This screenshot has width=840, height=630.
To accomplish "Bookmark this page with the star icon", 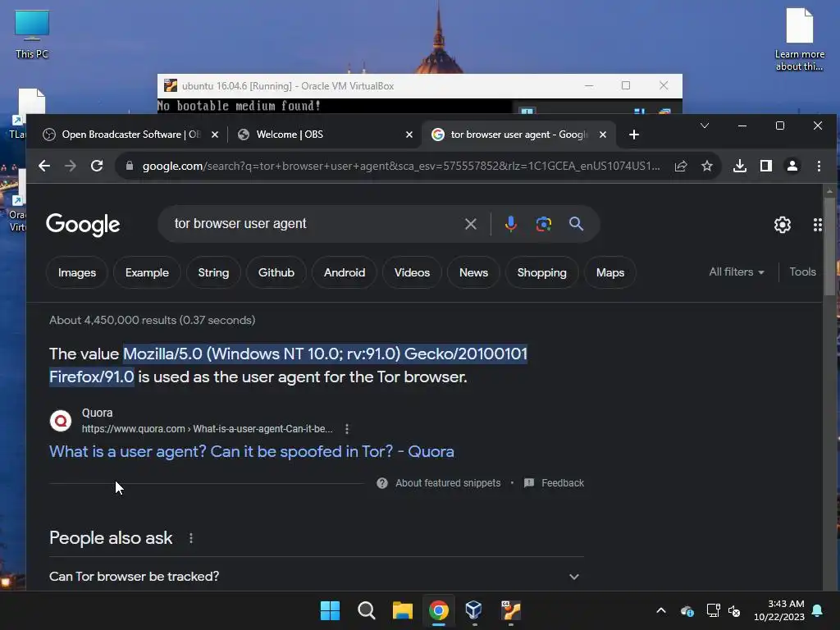I will 707,166.
